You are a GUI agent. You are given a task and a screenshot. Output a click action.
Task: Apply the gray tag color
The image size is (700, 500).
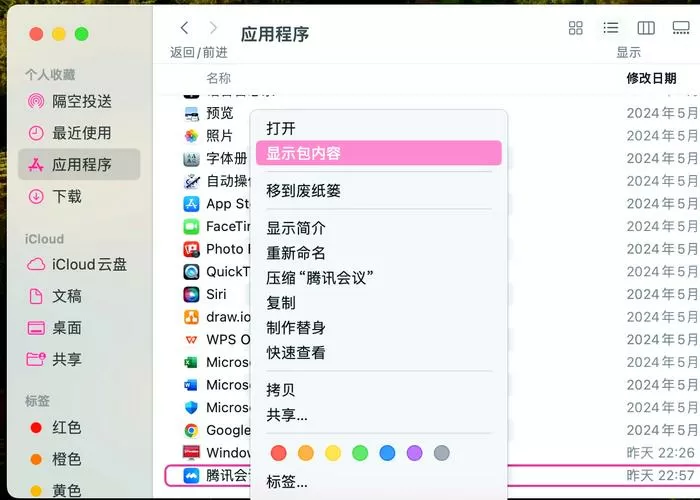click(x=442, y=453)
